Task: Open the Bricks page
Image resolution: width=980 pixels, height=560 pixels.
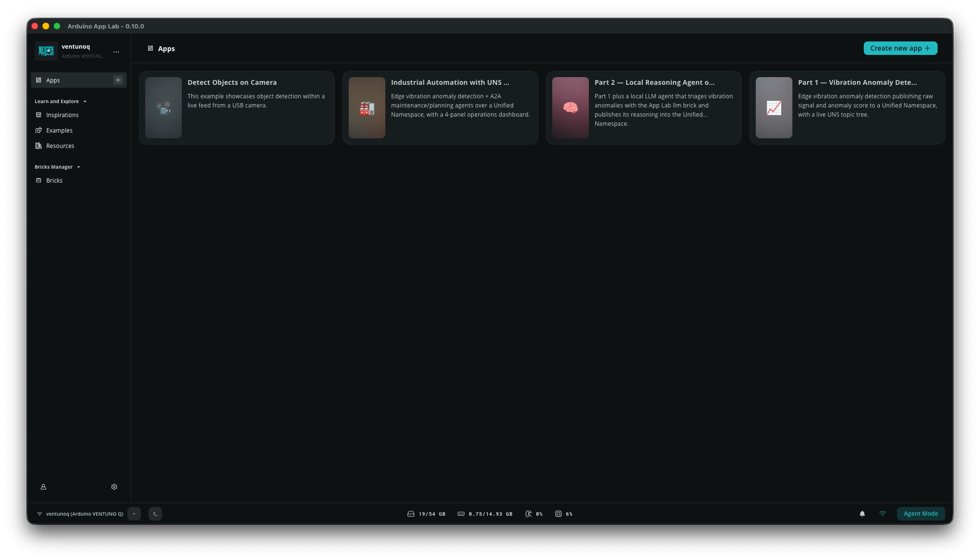Action: pyautogui.click(x=54, y=180)
